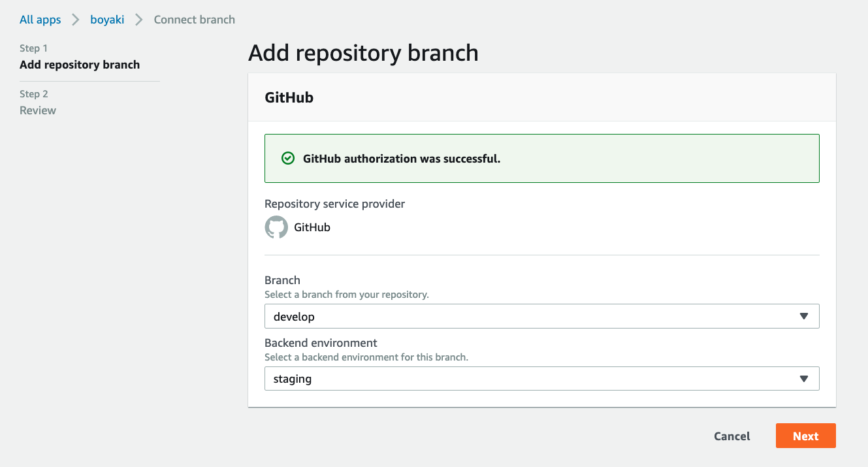Select the Connect branch breadcrumb

[194, 20]
